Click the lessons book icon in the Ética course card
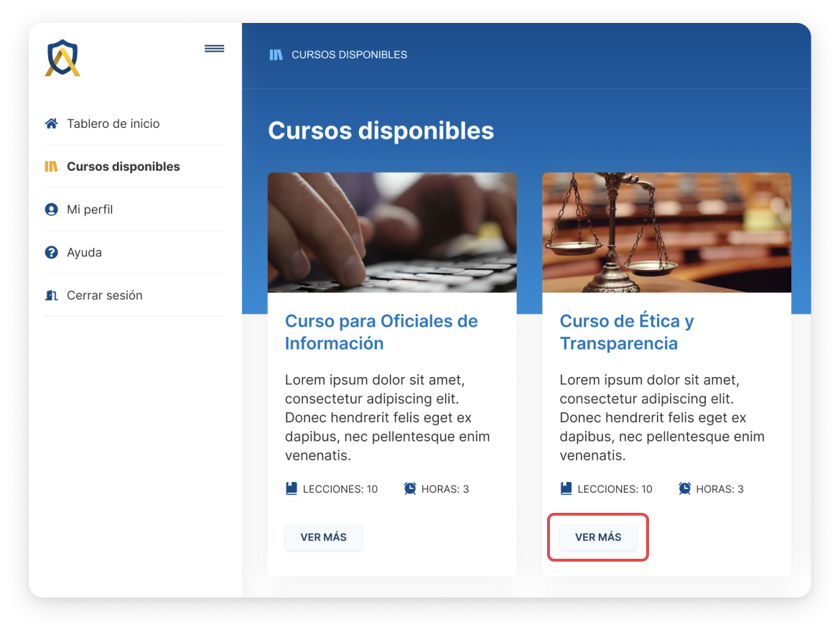Viewport: 840px width, 632px height. click(x=566, y=488)
